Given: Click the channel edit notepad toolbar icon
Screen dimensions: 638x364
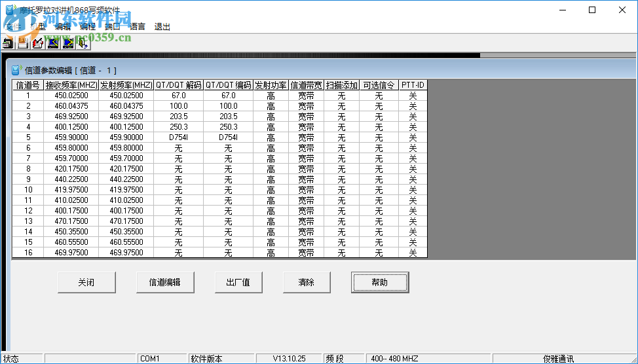Looking at the screenshot, I should pos(38,43).
